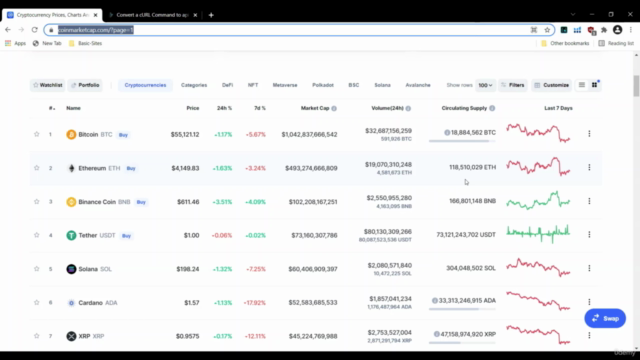This screenshot has height=360, width=640.
Task: Show Market Cap info tooltip icon
Action: coord(334,108)
